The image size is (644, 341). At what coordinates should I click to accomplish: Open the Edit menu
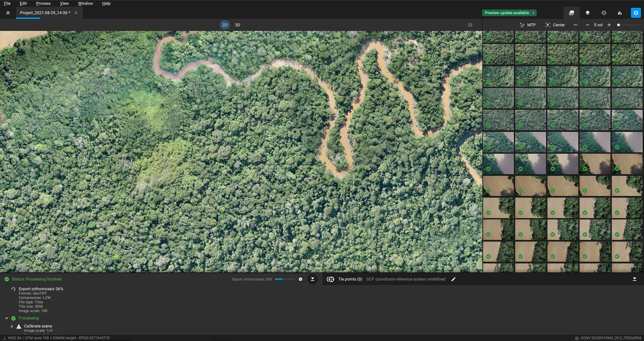point(23,3)
